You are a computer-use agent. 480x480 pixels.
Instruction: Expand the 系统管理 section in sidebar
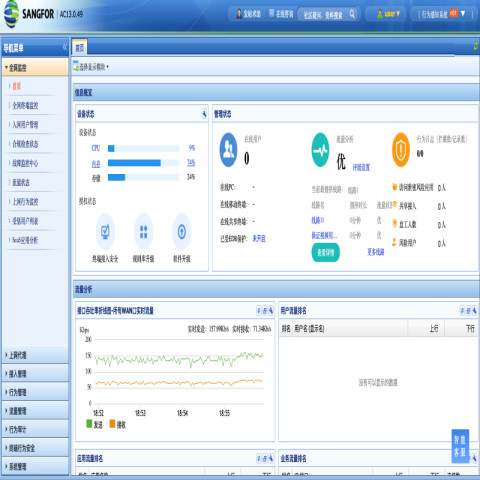pyautogui.click(x=35, y=466)
